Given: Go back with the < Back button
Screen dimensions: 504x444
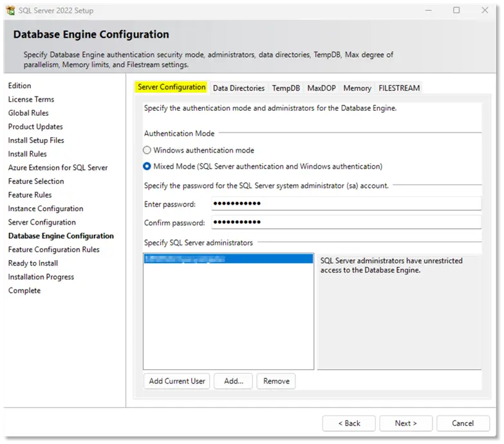Looking at the screenshot, I should [349, 423].
